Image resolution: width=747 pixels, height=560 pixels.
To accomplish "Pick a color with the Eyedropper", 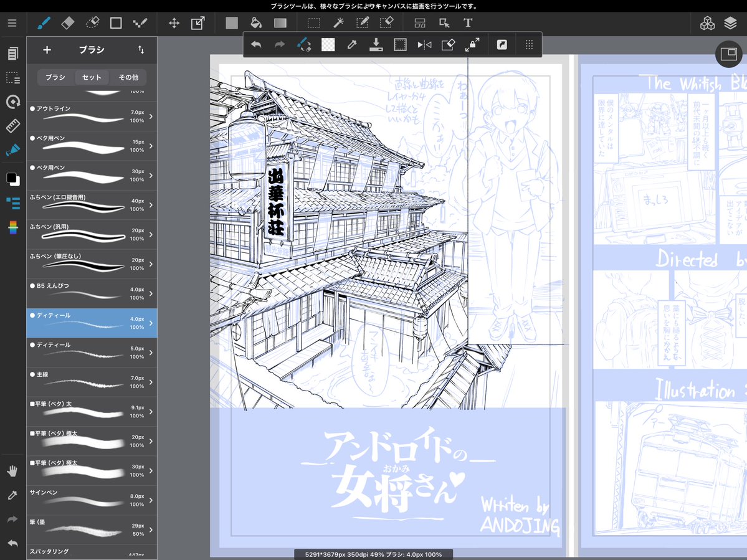I will (353, 44).
